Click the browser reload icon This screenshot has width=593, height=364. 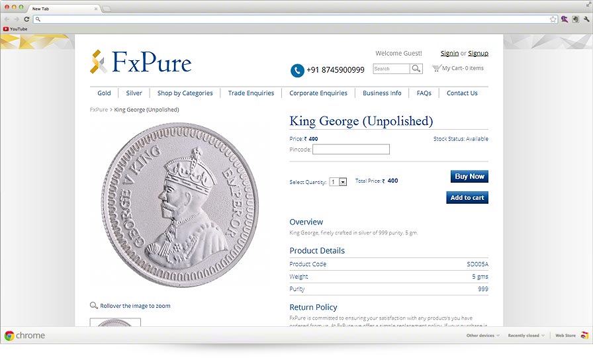pyautogui.click(x=26, y=19)
